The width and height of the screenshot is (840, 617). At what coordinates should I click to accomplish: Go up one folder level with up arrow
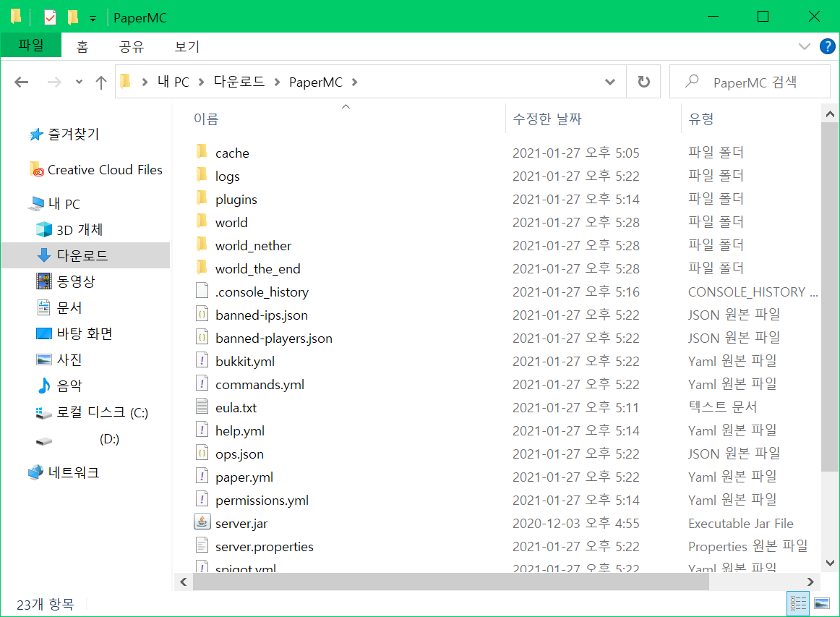point(100,82)
